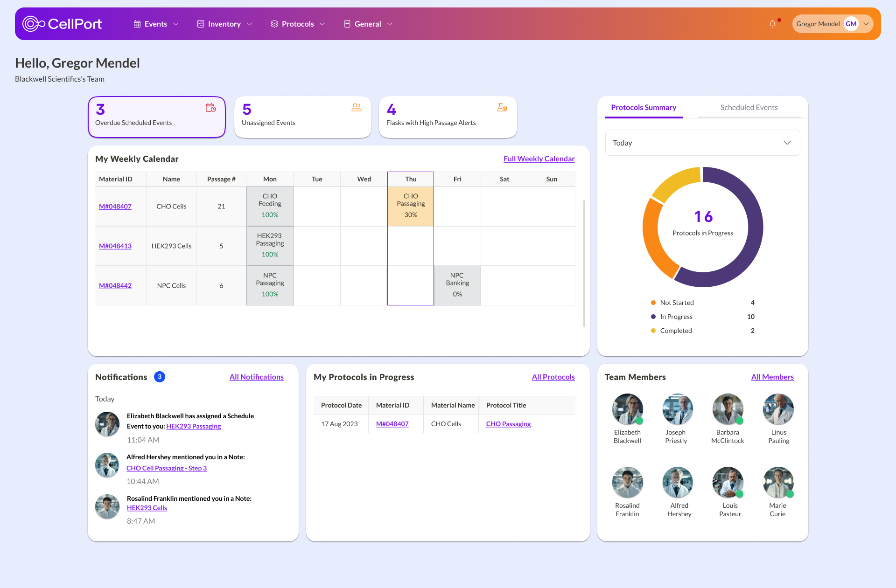Switch to the Scheduled Events tab
Screen dimensions: 896x588
749,107
